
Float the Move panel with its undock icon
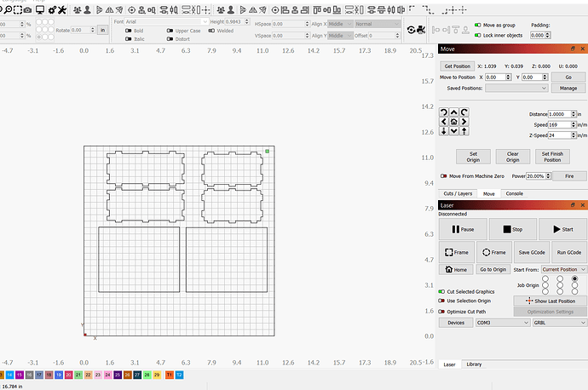[573, 49]
